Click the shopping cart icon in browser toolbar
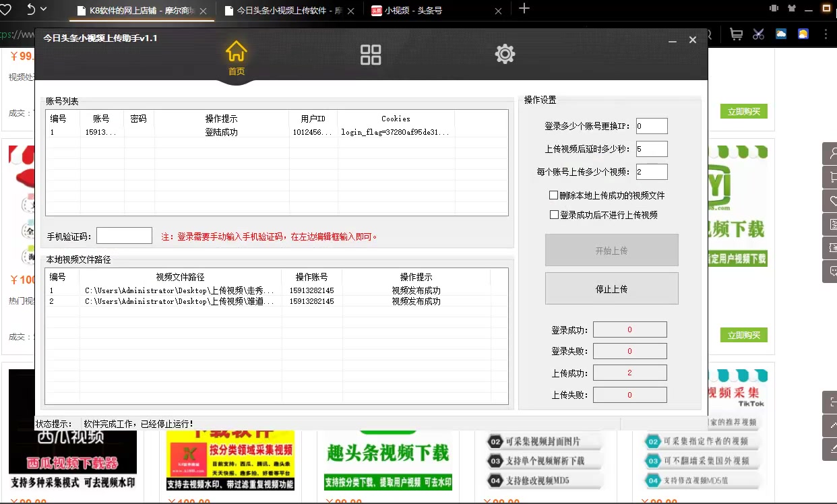The image size is (837, 504). tap(737, 34)
